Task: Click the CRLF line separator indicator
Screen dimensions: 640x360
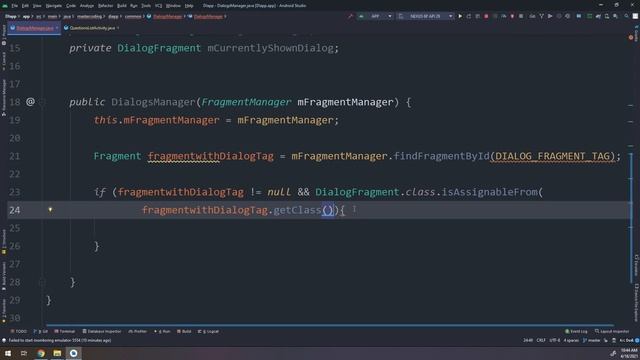Action: tap(541, 340)
